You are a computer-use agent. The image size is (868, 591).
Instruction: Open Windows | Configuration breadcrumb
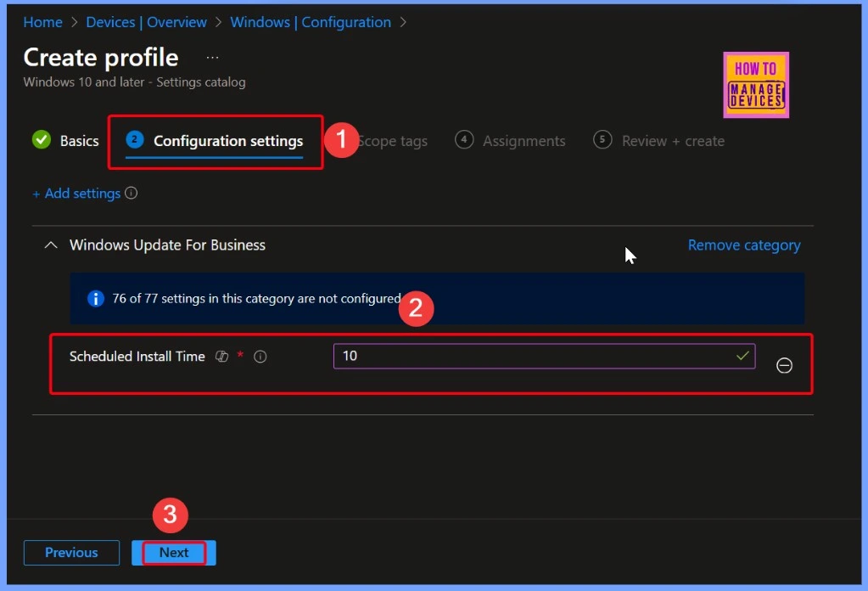click(311, 22)
